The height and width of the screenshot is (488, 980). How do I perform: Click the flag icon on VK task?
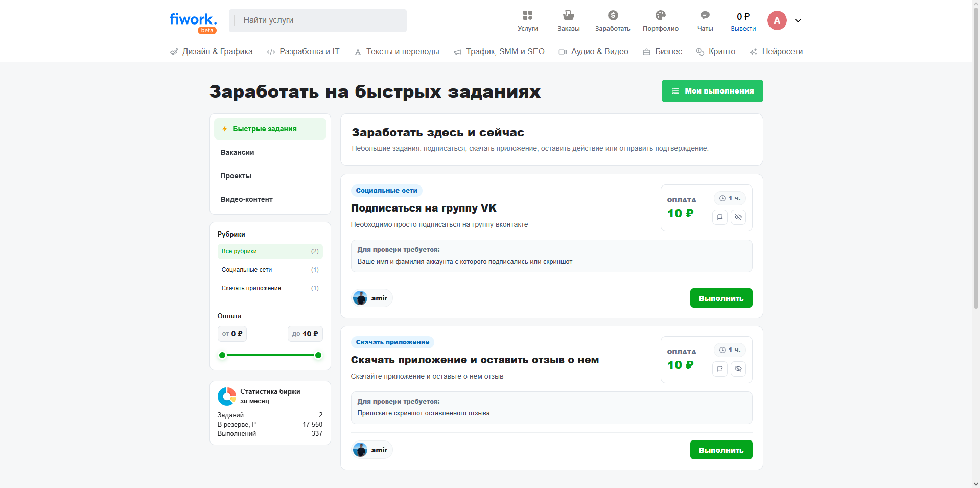(720, 217)
